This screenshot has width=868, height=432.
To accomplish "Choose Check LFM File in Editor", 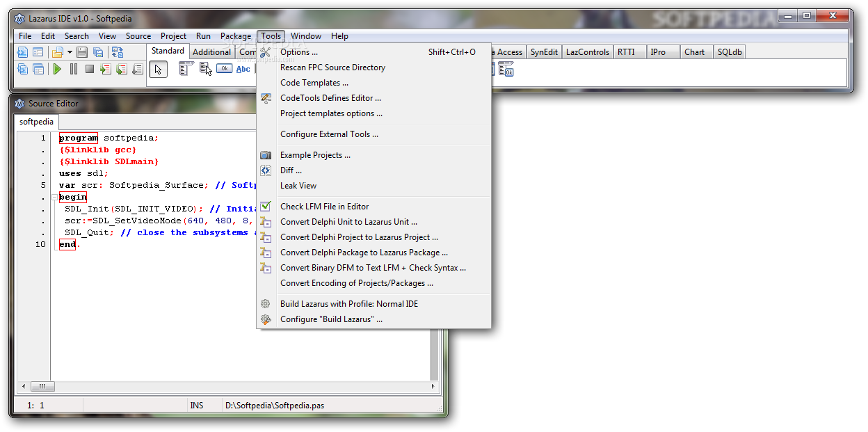I will (x=374, y=207).
